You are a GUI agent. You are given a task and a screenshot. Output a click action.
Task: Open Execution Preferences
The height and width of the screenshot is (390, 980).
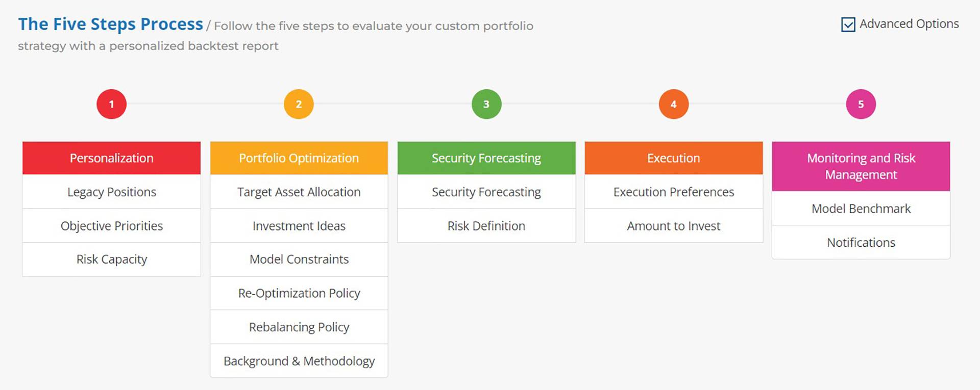point(673,192)
